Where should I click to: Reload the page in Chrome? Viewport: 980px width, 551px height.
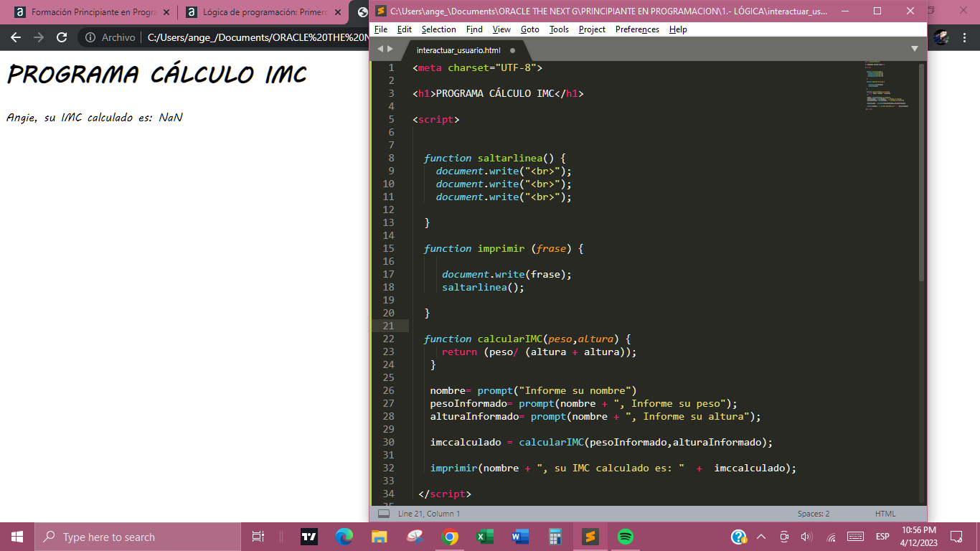62,37
